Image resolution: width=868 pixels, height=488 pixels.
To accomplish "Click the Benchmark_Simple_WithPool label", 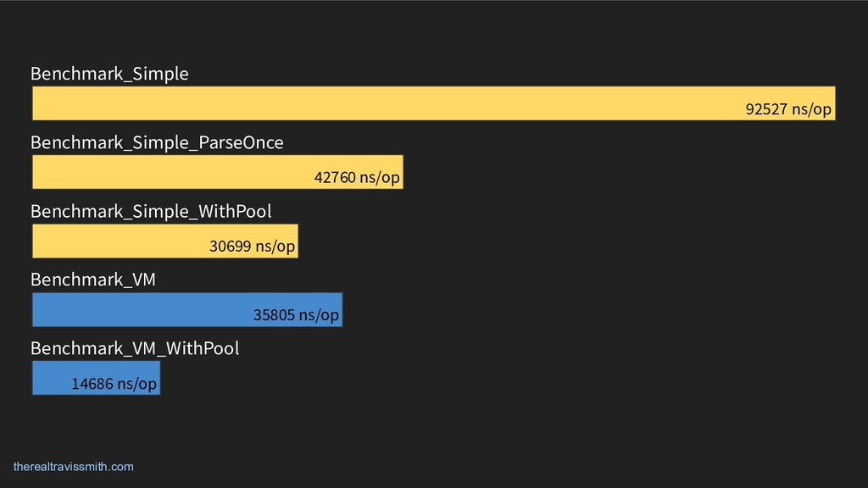I will click(x=151, y=210).
